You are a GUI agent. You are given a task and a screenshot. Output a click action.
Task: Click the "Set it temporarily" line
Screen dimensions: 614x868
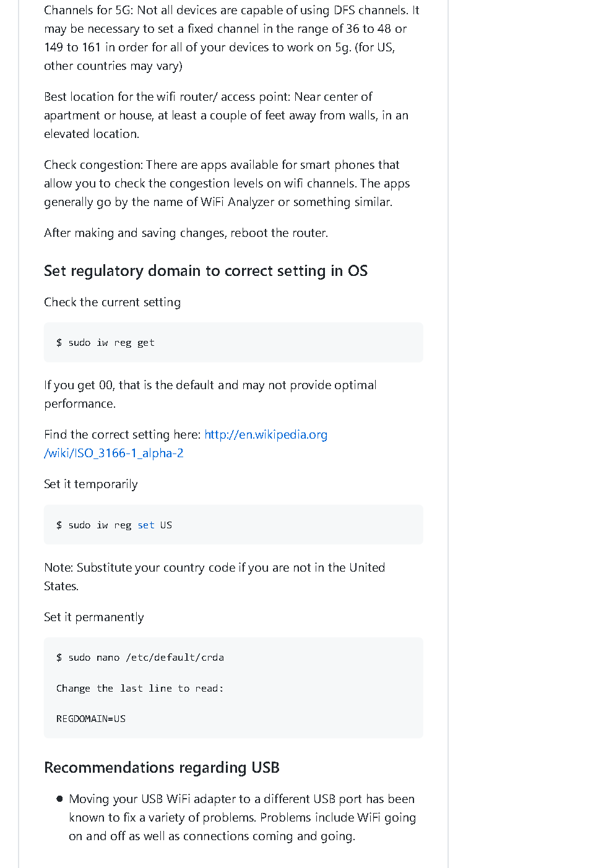pyautogui.click(x=91, y=484)
